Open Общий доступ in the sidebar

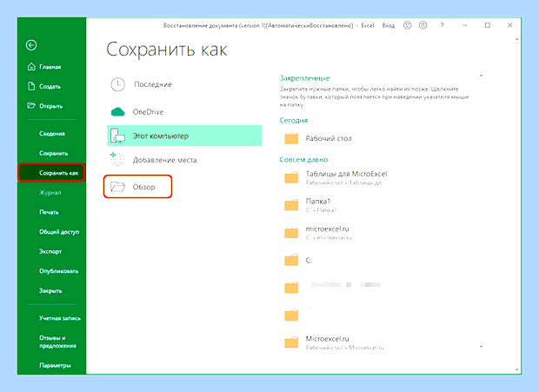pyautogui.click(x=59, y=232)
